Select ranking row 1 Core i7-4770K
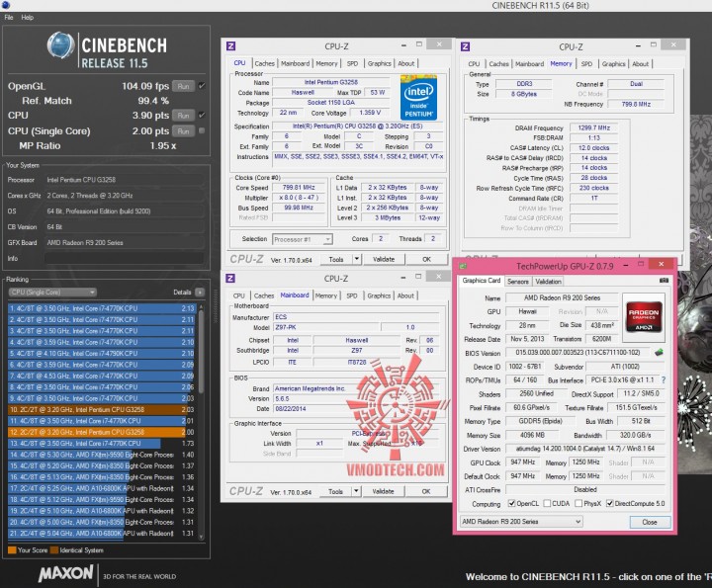 pos(102,308)
